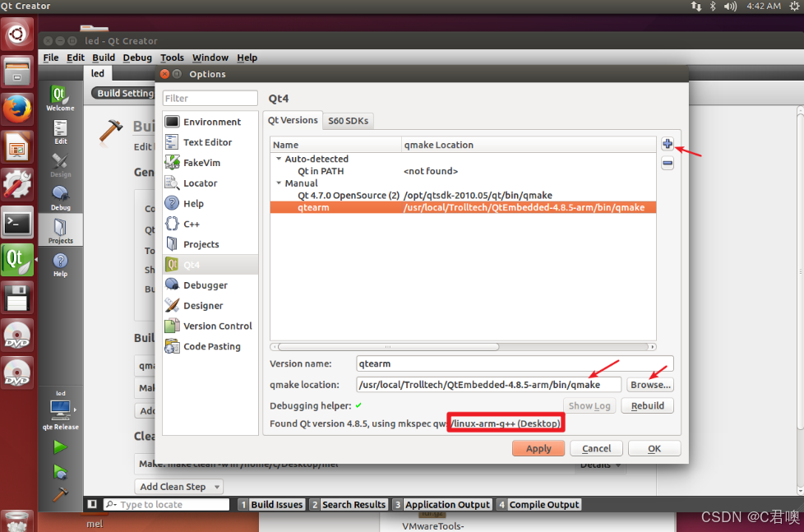Select Designer category in Options

point(210,306)
